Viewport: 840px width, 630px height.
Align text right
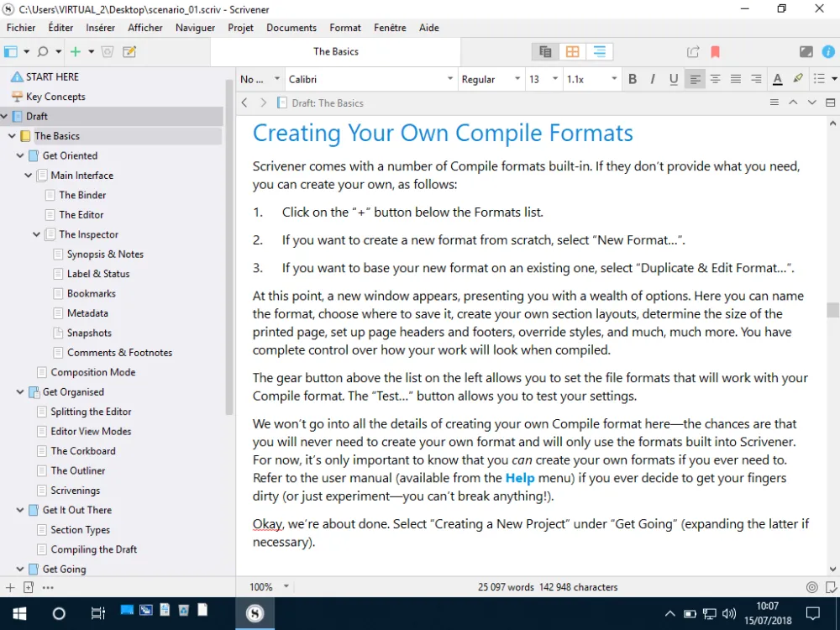pyautogui.click(x=756, y=79)
